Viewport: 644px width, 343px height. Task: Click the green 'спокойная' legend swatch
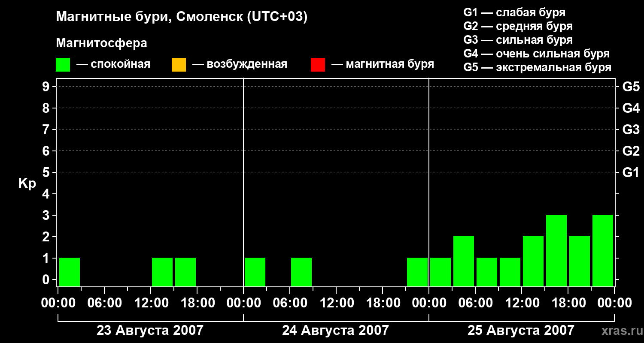tap(63, 65)
